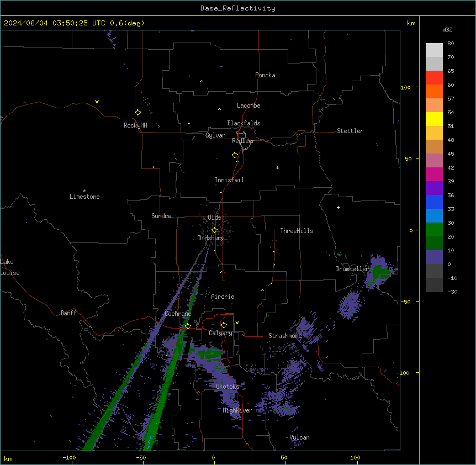The width and height of the screenshot is (476, 465).
Task: Click the Base_Reflectivity title text
Action: 238,8
